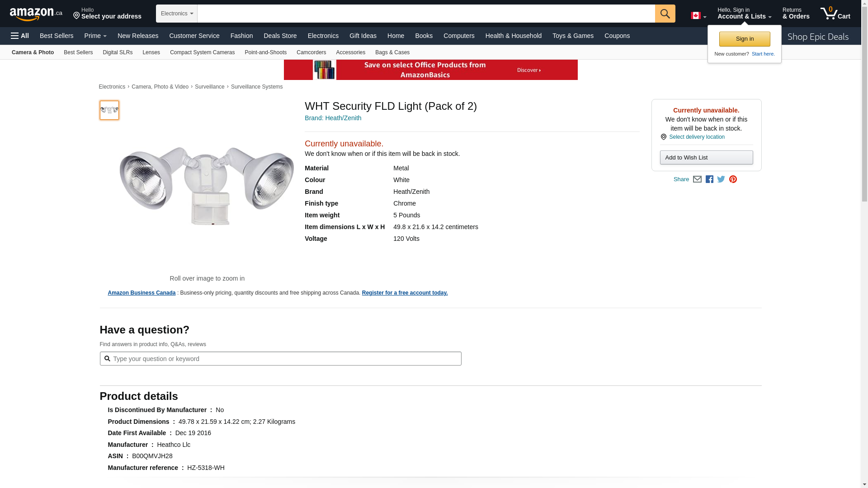Click Select delivery location link
The width and height of the screenshot is (868, 488).
697,137
